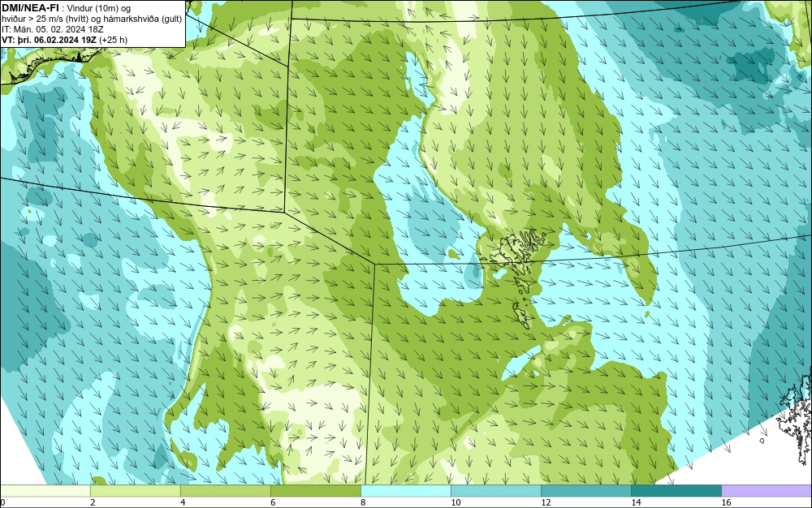Click the legend scale label 16

click(x=726, y=502)
